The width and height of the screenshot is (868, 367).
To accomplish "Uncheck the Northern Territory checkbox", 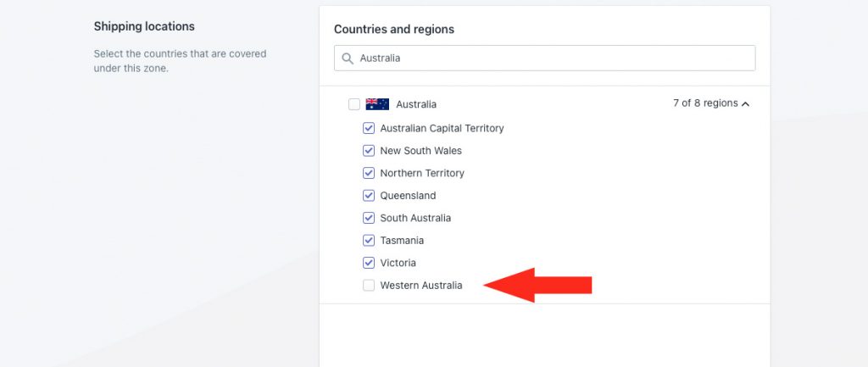I will 369,173.
